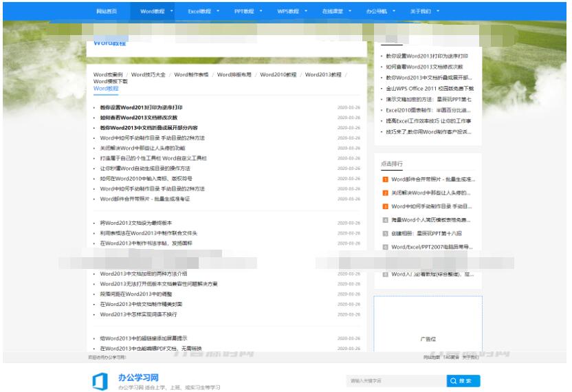Open article Word2013中怎样实现词语不换行
This screenshot has height=392, width=572.
(x=138, y=314)
